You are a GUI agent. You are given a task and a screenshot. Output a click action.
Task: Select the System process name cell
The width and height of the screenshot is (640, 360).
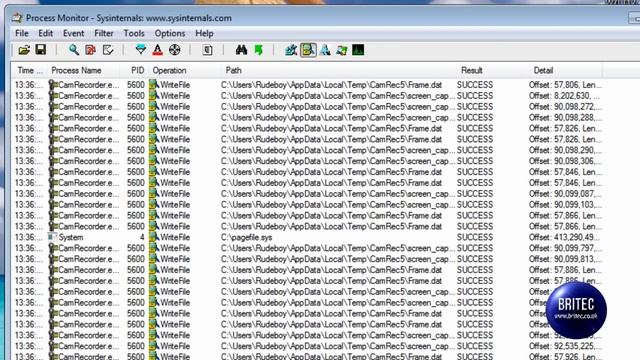[x=71, y=237]
